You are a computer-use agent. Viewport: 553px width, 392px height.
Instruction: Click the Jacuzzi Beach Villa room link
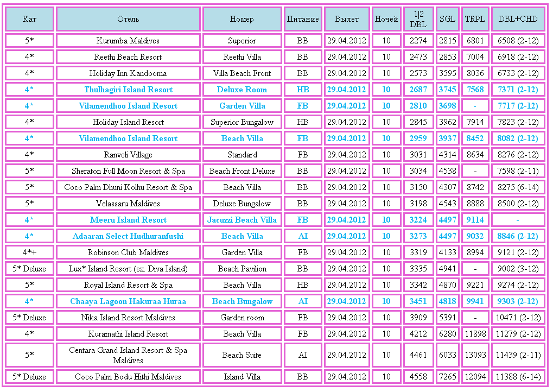pos(242,220)
